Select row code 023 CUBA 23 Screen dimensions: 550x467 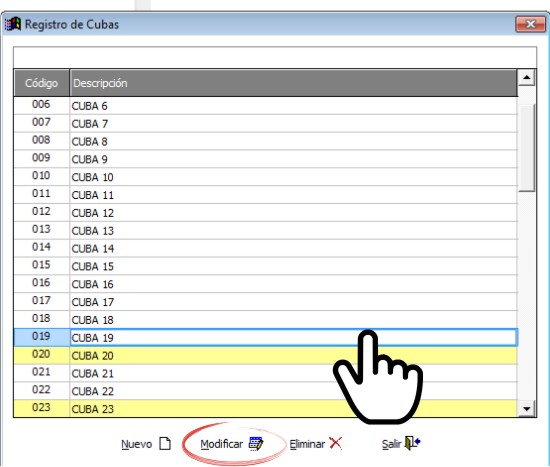(266, 408)
